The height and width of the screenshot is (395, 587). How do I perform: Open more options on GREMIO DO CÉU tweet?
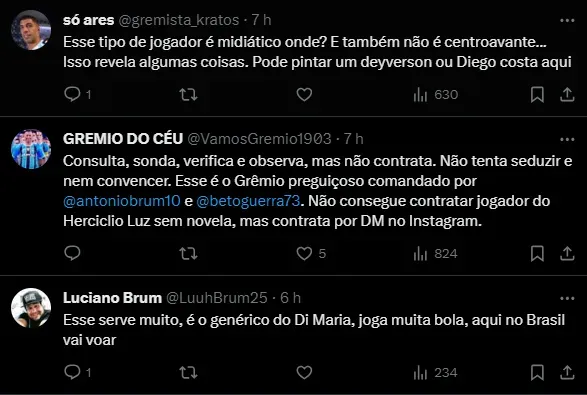coord(567,139)
